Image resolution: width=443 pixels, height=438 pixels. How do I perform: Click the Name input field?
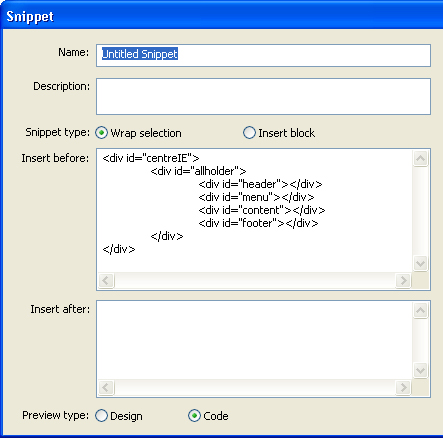coord(263,55)
